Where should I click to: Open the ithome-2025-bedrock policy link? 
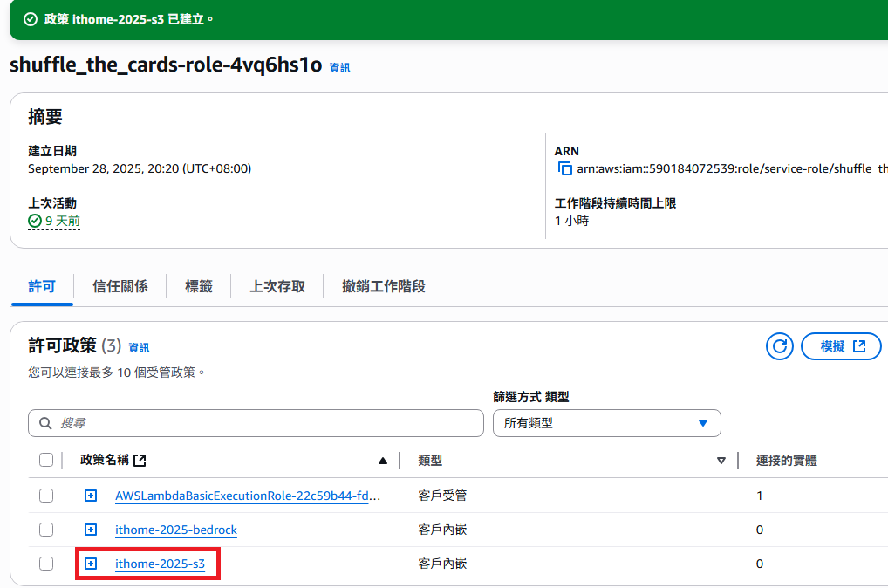pos(176,530)
